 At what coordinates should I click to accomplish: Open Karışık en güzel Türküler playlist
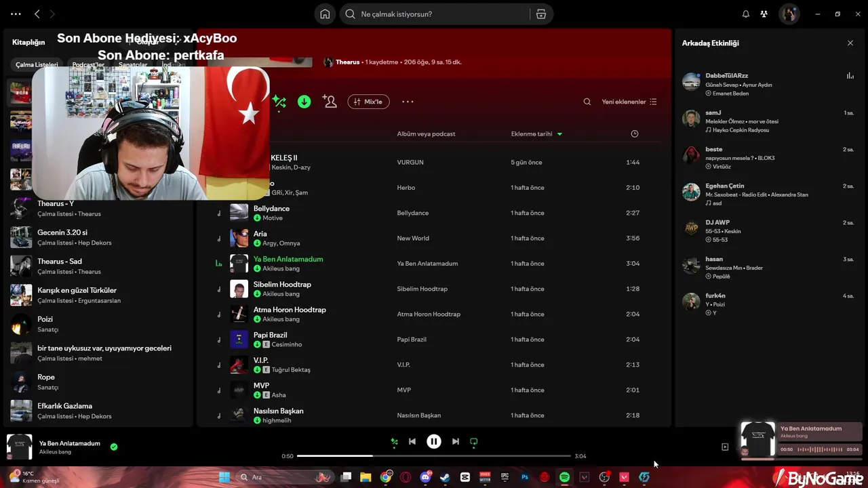(x=98, y=295)
